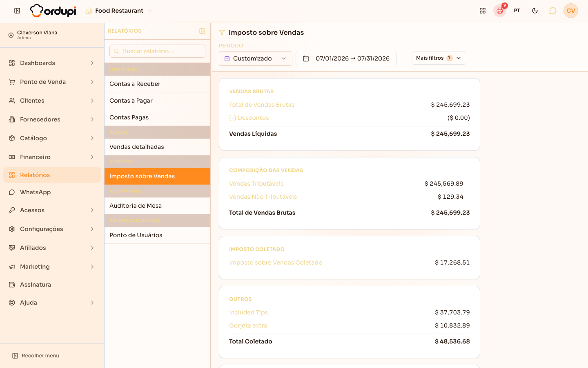Open Assinatura in sidebar
This screenshot has height=368, width=588.
point(52,285)
